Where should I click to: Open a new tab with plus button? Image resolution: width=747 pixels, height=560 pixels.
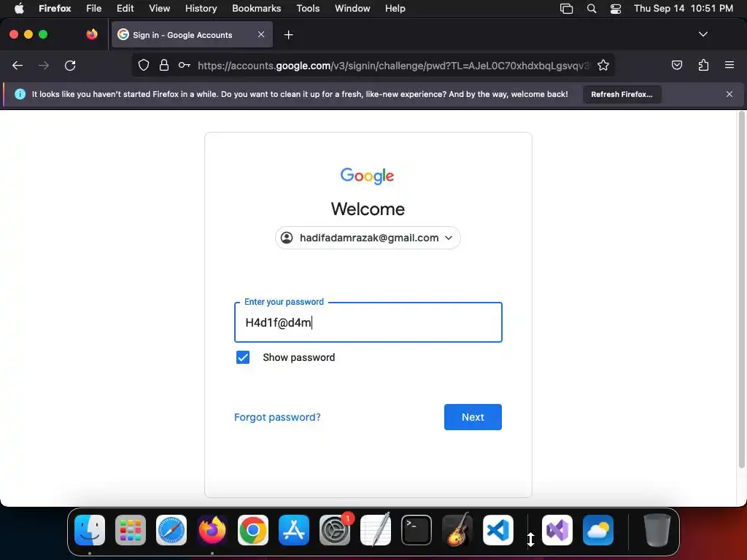(288, 35)
